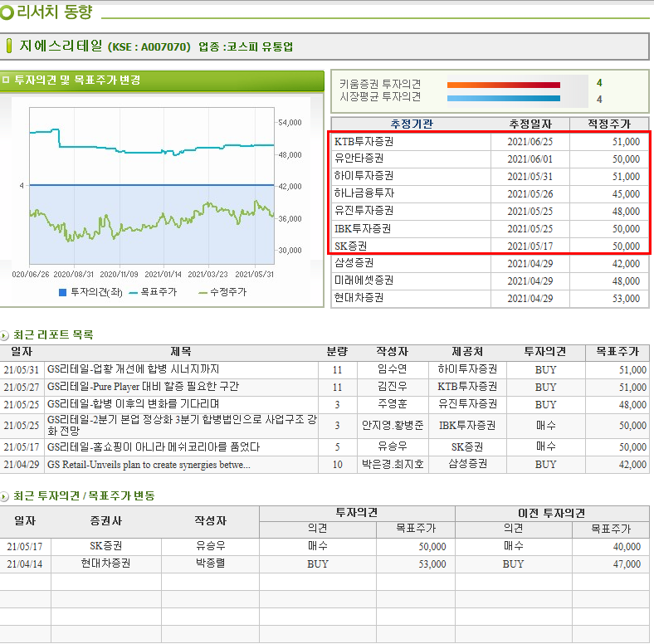
Task: Click the 21/05/17 SK증권 opinion change row
Action: click(325, 546)
